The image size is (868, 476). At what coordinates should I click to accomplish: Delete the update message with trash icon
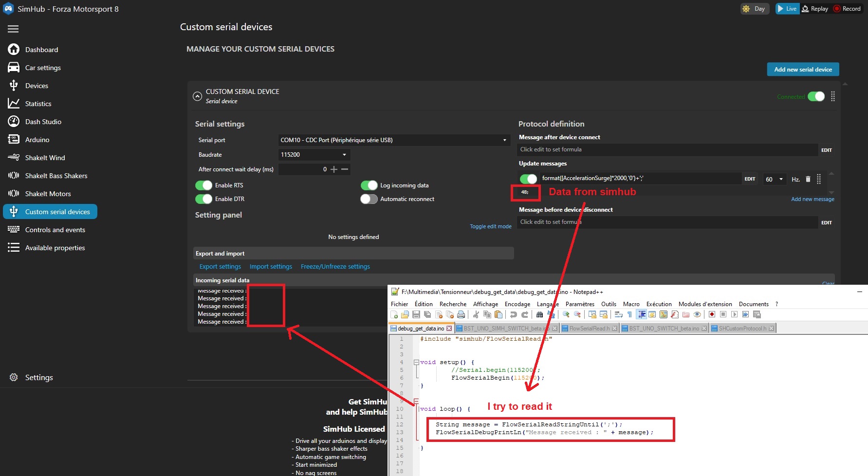click(808, 179)
